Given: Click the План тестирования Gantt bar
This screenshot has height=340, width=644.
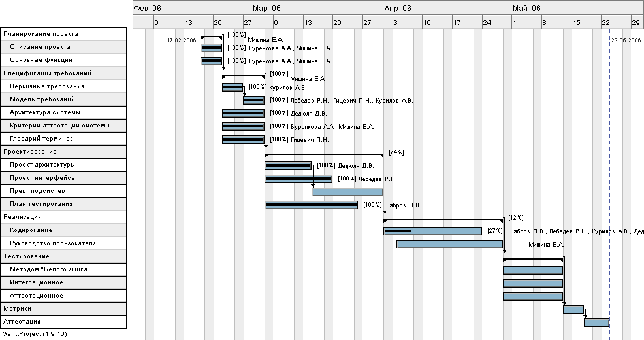Looking at the screenshot, I should 311,205.
